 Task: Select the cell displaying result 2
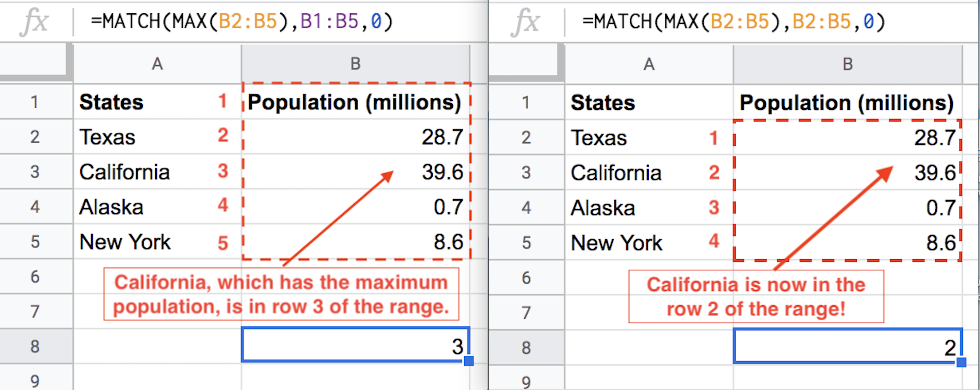pos(847,347)
